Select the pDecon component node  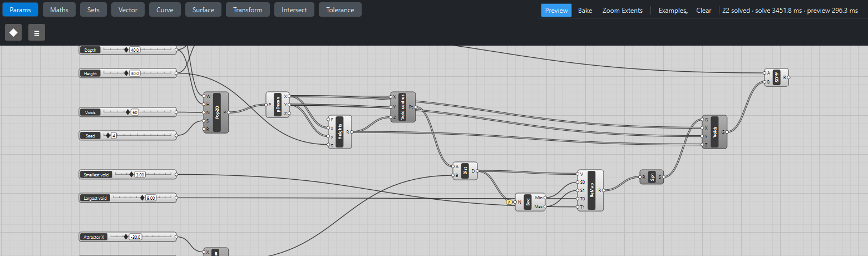pyautogui.click(x=278, y=105)
